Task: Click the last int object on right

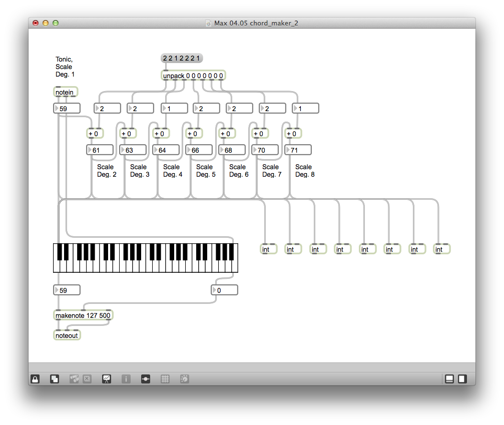Action: (x=441, y=249)
